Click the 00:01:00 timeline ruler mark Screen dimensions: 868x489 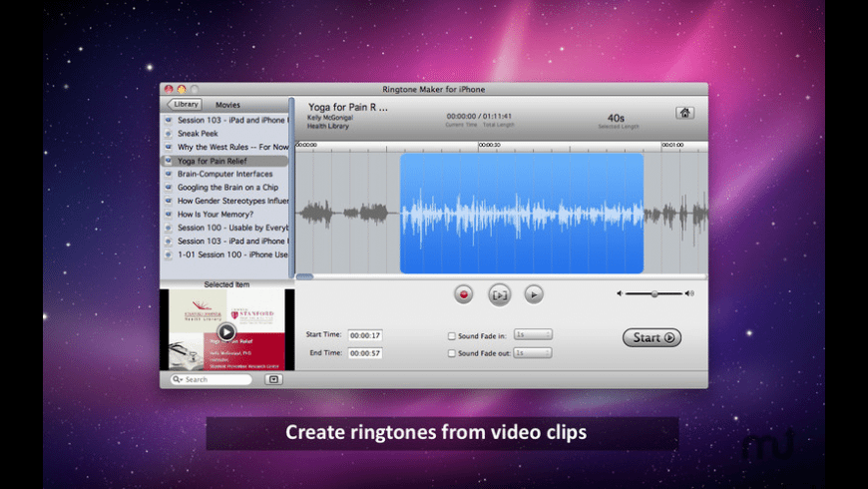[x=672, y=145]
